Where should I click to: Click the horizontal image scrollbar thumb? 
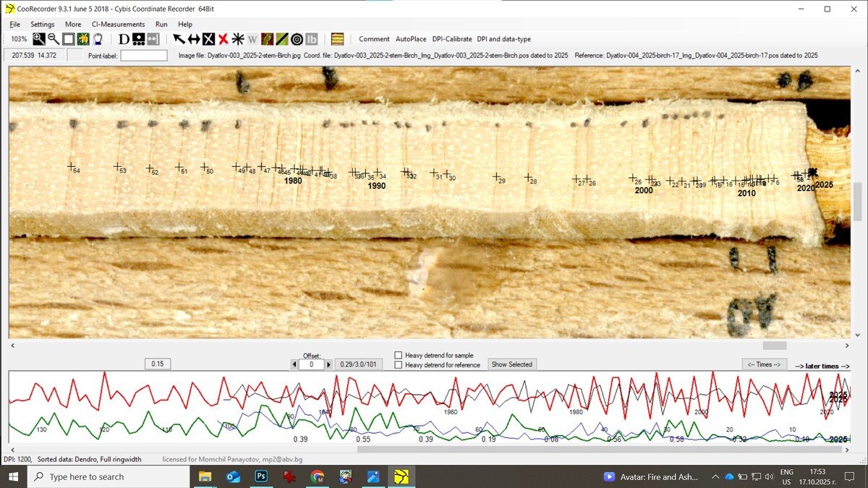point(774,346)
